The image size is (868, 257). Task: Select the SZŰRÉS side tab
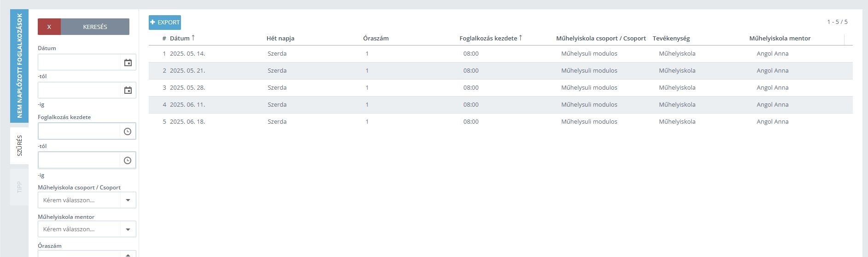(x=19, y=146)
